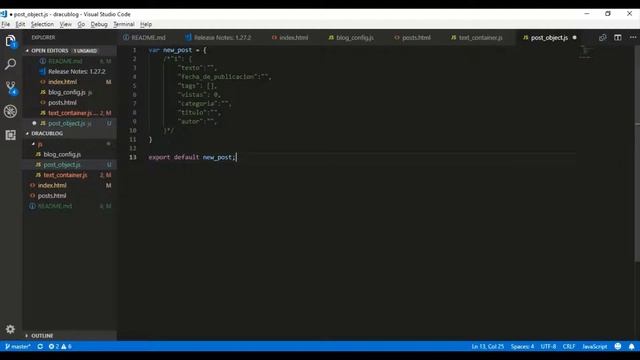Open the Help menu
This screenshot has height=360, width=640.
point(146,24)
